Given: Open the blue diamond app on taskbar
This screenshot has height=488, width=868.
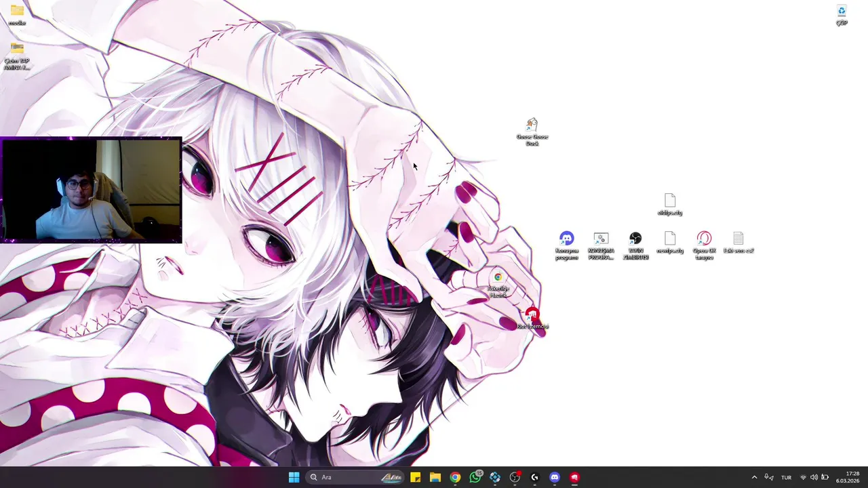Looking at the screenshot, I should (495, 477).
